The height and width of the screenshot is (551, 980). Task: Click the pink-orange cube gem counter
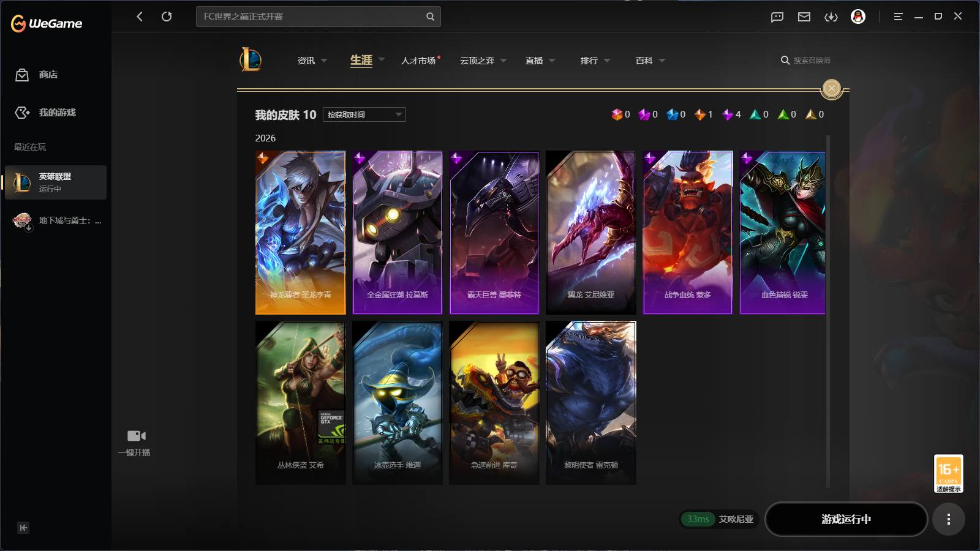pyautogui.click(x=620, y=114)
